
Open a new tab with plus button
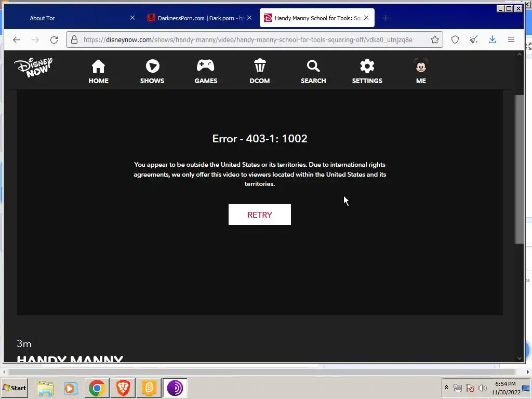[x=385, y=18]
